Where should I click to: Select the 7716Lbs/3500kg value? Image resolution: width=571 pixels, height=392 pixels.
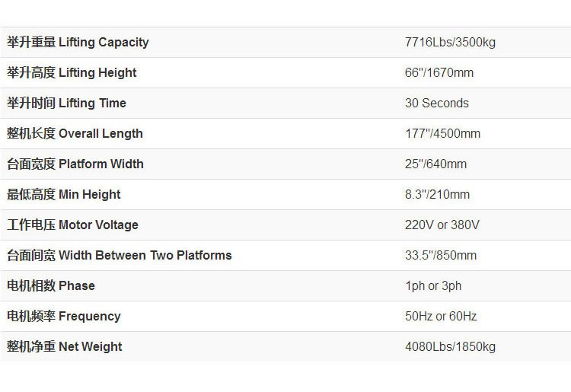point(450,42)
